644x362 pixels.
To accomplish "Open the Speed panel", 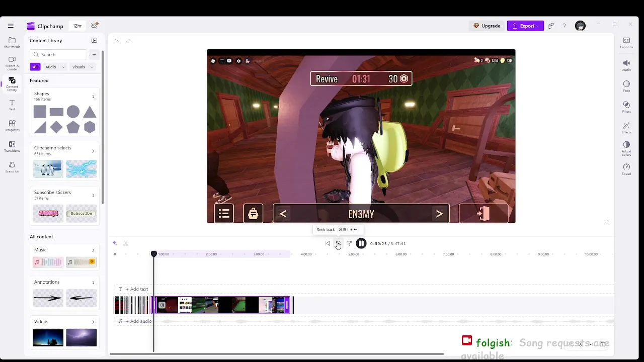I will pos(626,169).
